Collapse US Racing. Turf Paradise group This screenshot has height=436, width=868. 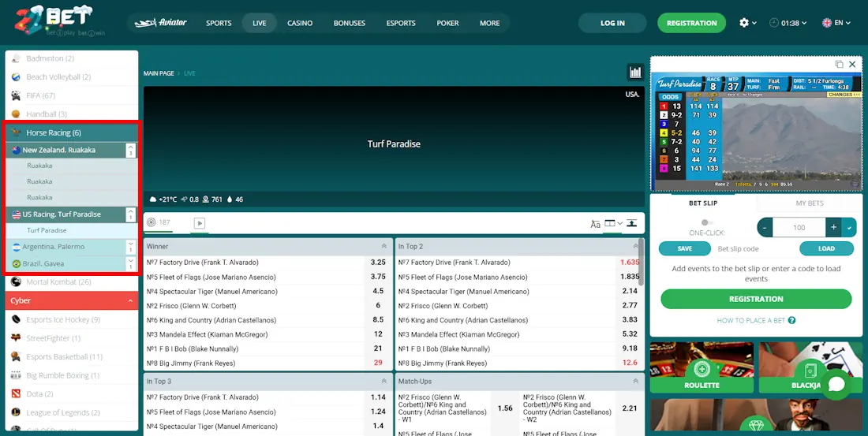point(131,214)
